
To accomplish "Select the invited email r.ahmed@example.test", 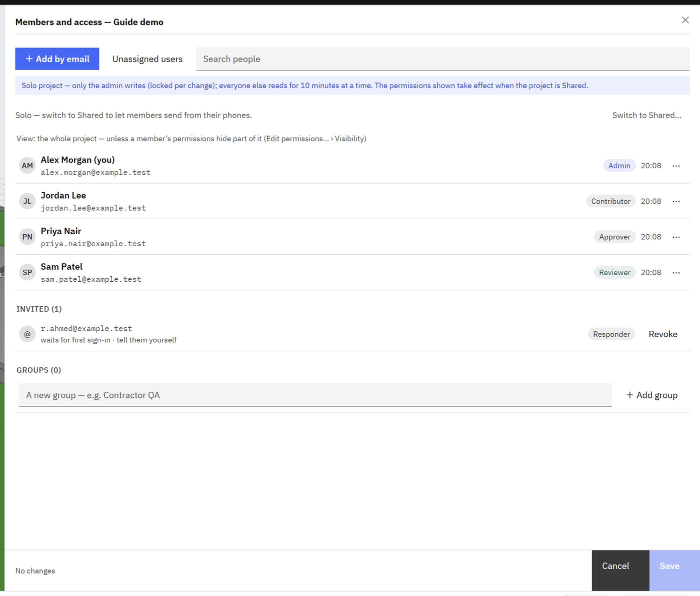I will [x=86, y=328].
